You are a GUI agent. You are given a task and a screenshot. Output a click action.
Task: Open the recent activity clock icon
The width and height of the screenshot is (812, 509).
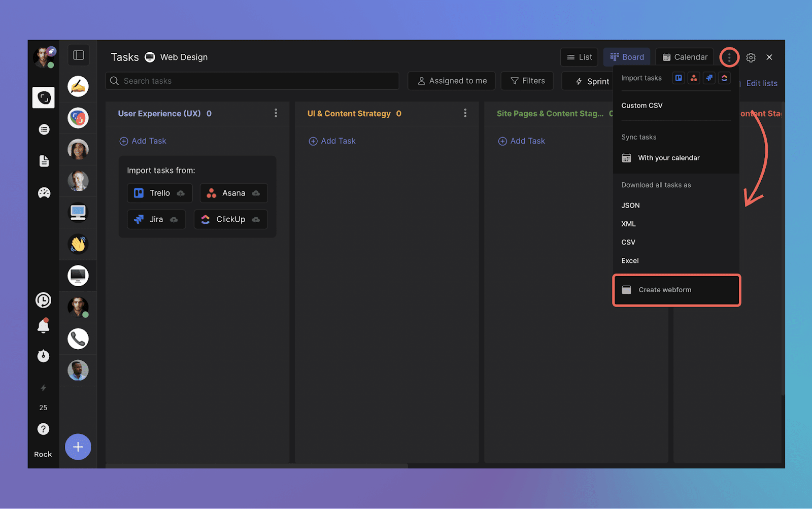coord(43,300)
